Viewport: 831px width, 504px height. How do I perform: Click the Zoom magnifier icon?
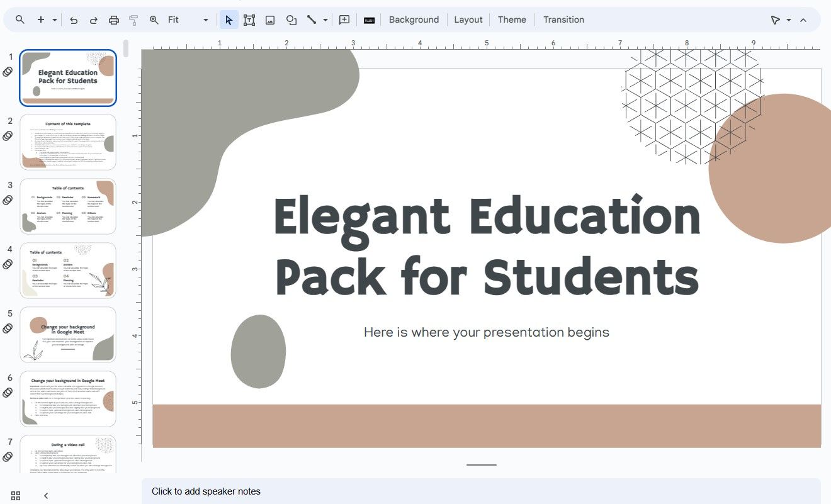(153, 20)
